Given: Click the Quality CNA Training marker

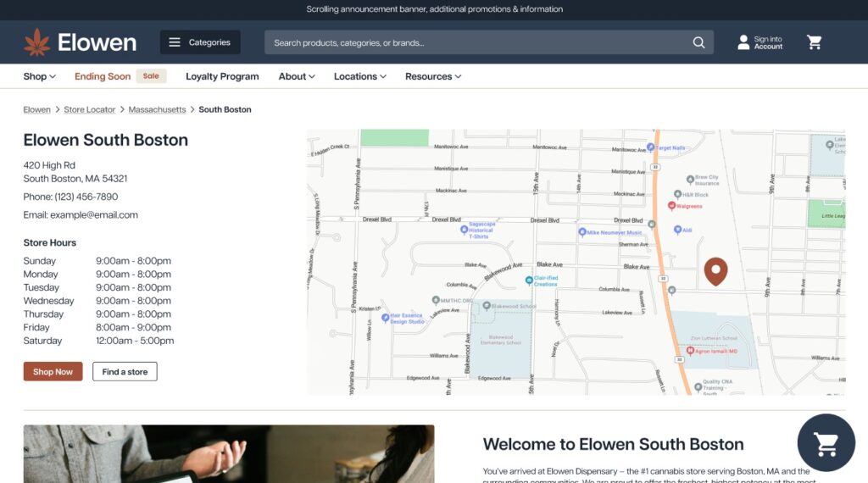Looking at the screenshot, I should coord(698,386).
